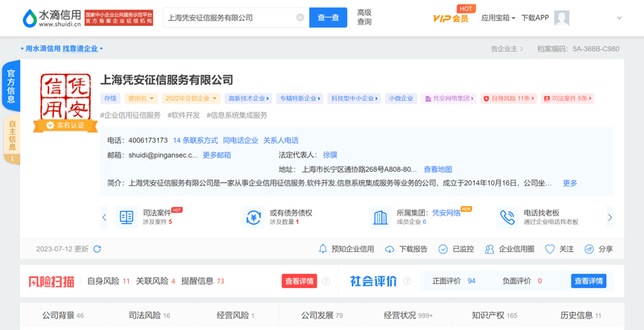Switch to the 自主信息 side tab
Image resolution: width=644 pixels, height=330 pixels.
pyautogui.click(x=12, y=140)
